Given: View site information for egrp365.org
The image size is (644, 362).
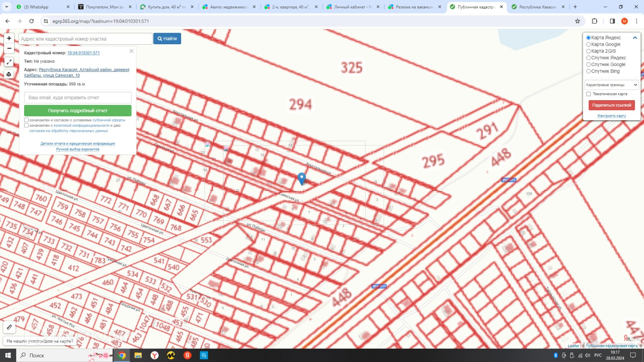Looking at the screenshot, I should pyautogui.click(x=46, y=21).
